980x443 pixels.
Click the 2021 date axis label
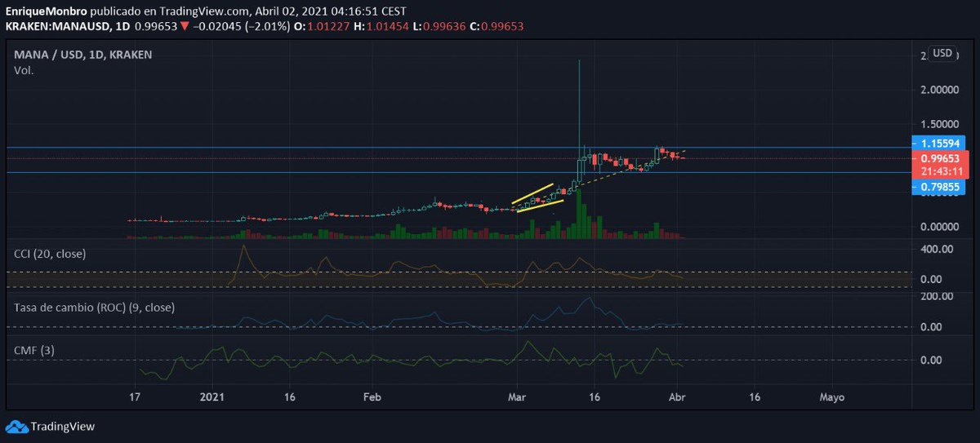pos(212,397)
